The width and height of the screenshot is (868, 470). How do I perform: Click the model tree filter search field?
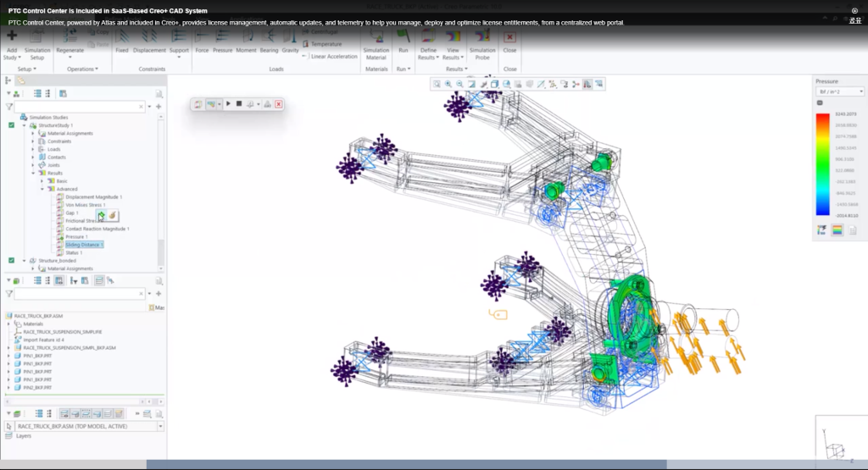point(79,293)
